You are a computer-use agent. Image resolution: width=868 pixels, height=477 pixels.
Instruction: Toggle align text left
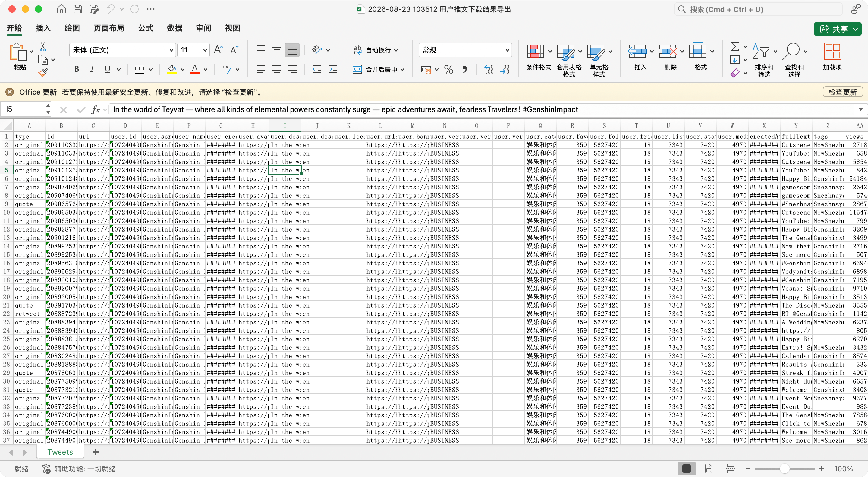[x=261, y=69]
